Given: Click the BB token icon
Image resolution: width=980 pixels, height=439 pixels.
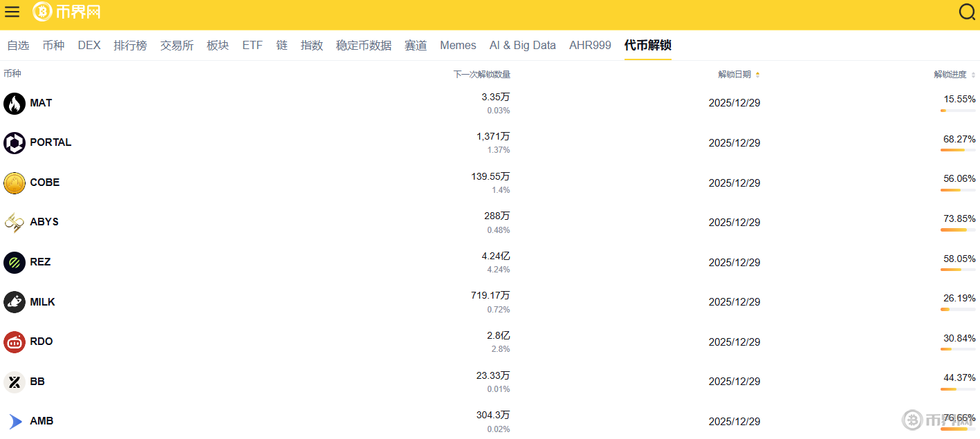Looking at the screenshot, I should pos(14,382).
